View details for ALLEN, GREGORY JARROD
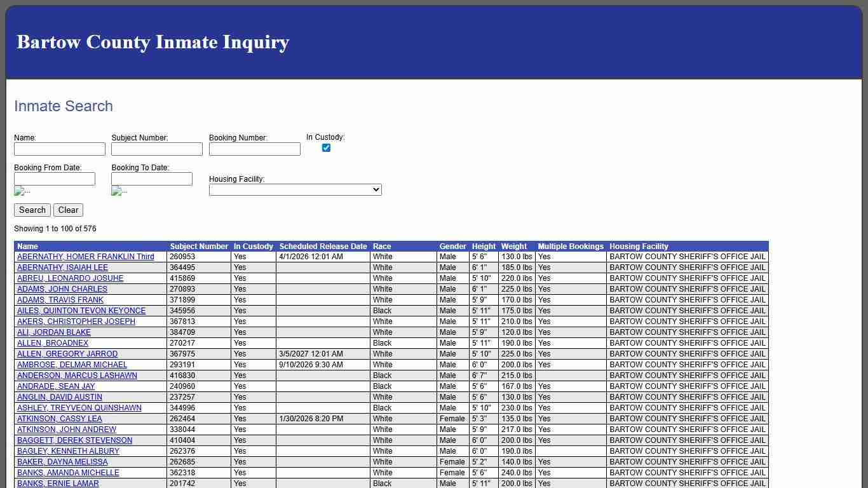868x488 pixels. 66,354
